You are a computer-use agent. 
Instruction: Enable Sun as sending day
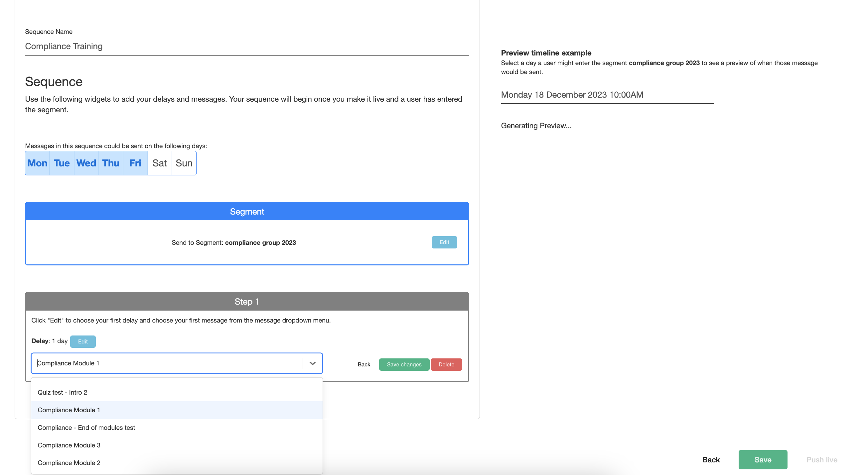point(184,163)
